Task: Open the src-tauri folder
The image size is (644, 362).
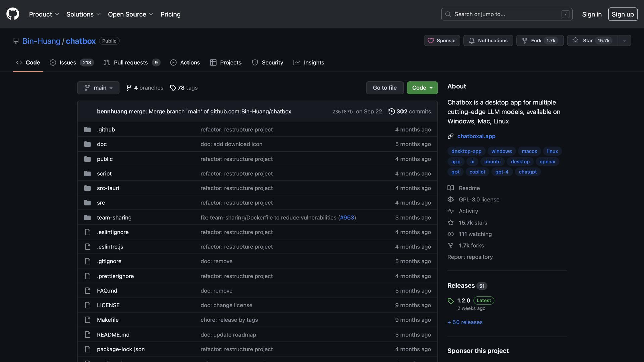Action: (x=108, y=188)
